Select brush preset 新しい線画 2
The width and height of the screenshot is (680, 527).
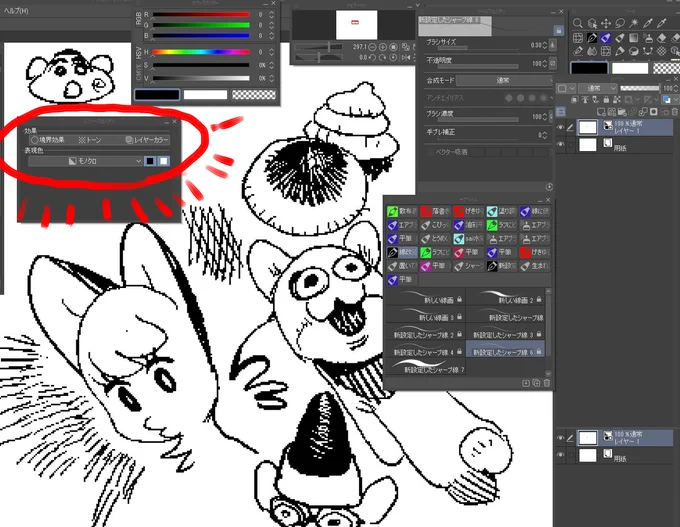pyautogui.click(x=505, y=297)
